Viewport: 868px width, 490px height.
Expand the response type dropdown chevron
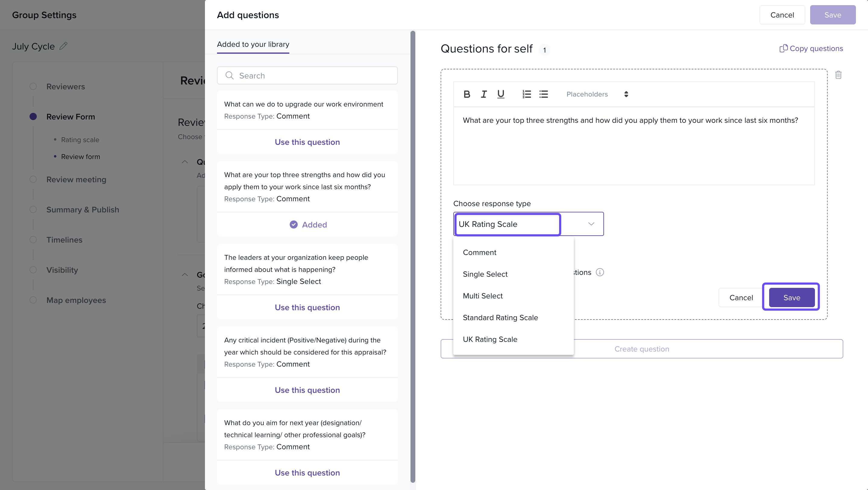[x=591, y=224]
